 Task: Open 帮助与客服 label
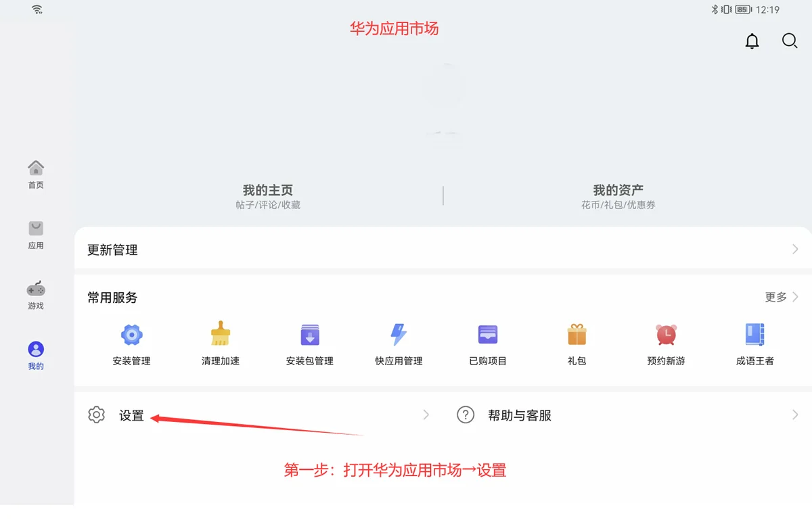[520, 416]
